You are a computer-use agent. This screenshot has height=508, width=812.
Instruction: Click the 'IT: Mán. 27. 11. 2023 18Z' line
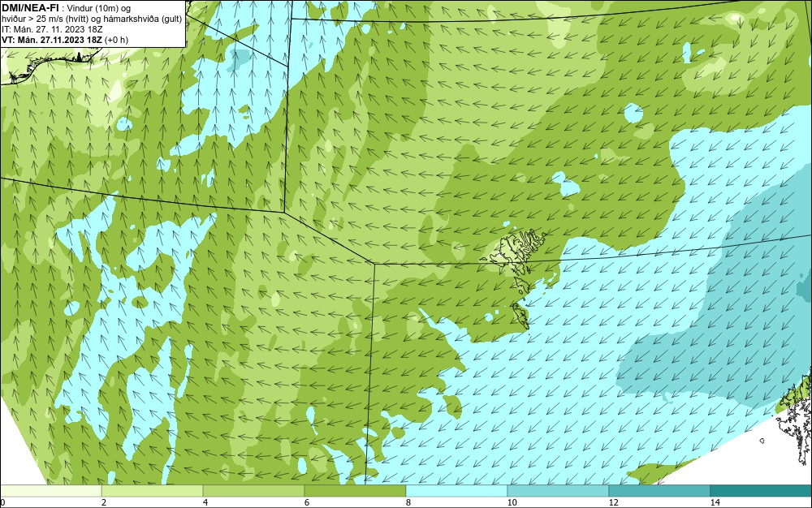point(52,29)
